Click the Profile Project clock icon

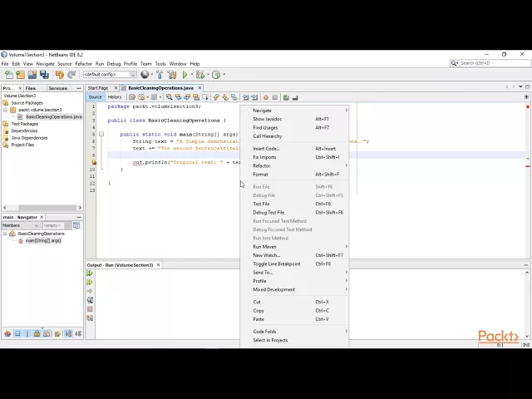[x=216, y=74]
